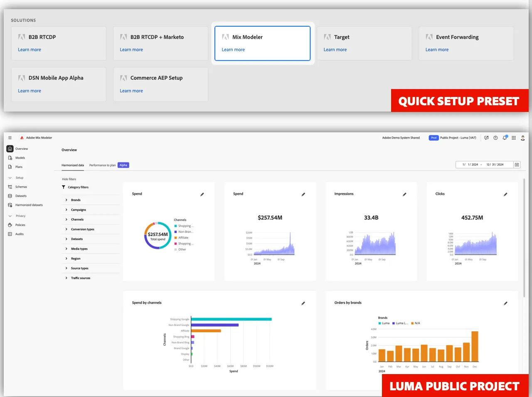The image size is (532, 397).
Task: Select the Event Forwarding solution card
Action: point(466,43)
